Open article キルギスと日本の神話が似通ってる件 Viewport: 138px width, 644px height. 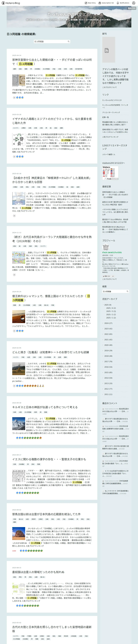pyautogui.click(x=45, y=407)
